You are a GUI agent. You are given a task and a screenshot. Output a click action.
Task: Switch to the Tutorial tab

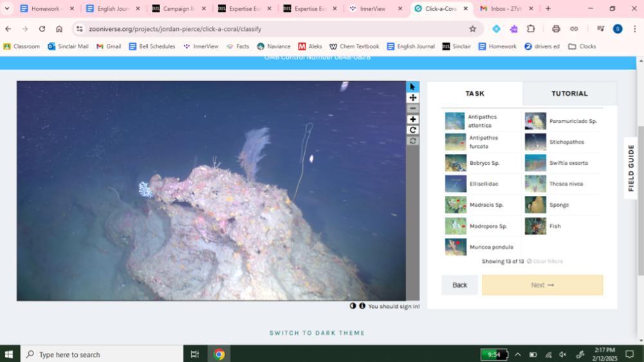569,93
